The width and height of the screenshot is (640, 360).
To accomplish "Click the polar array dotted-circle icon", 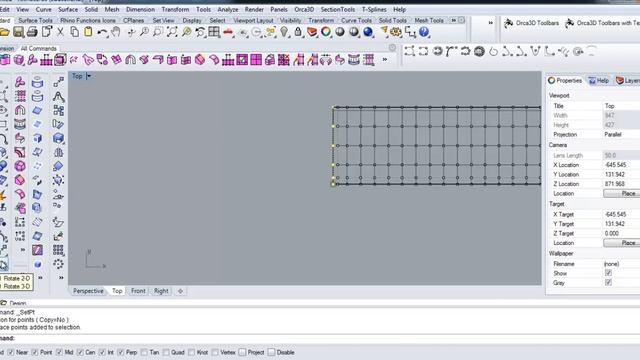I will click(58, 264).
